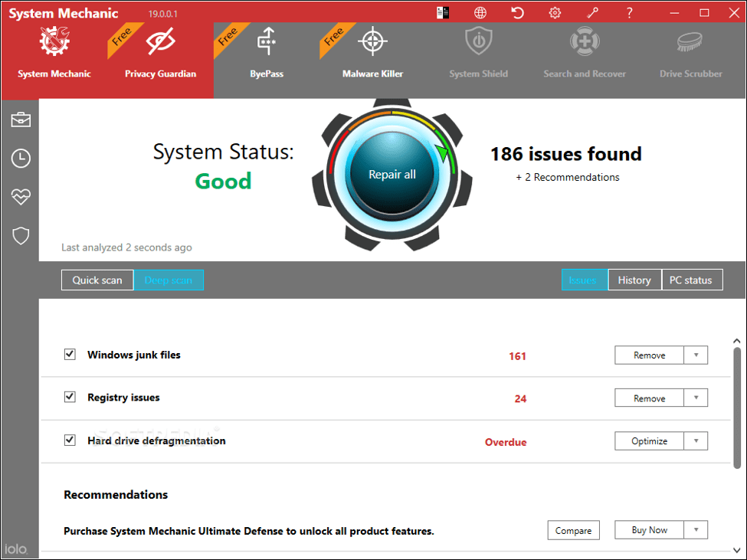The width and height of the screenshot is (747, 560).
Task: Open the toolbox icon in left sidebar
Action: pyautogui.click(x=20, y=120)
